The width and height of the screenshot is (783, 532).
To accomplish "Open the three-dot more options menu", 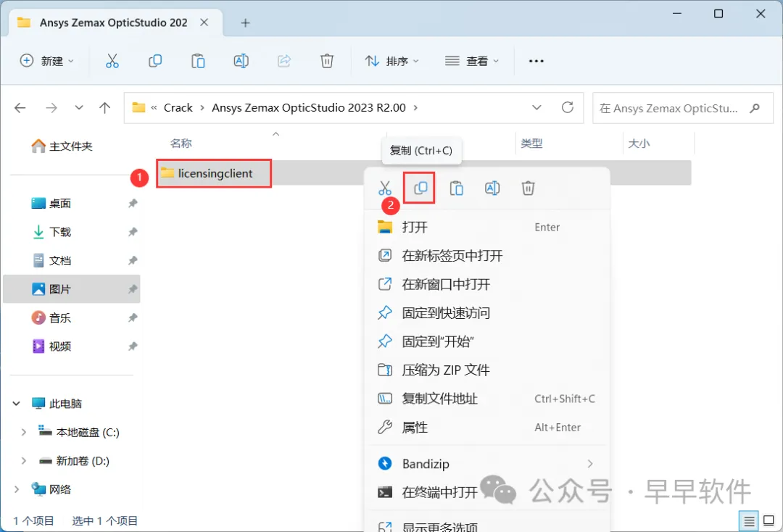I will (536, 61).
